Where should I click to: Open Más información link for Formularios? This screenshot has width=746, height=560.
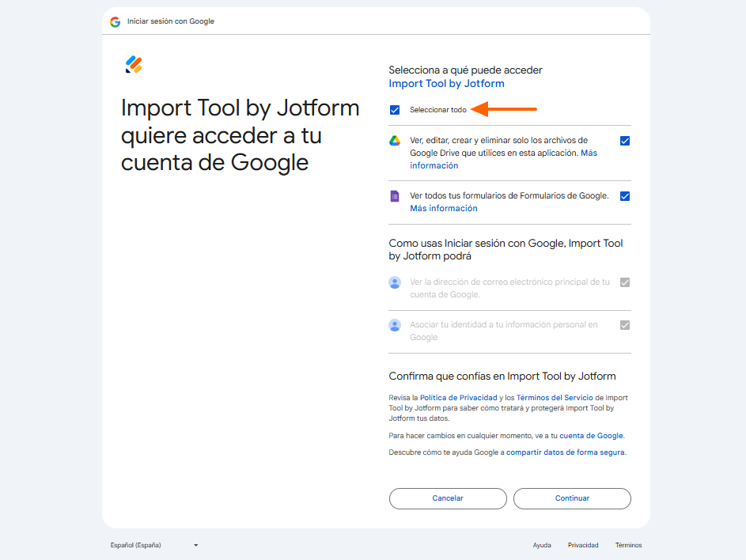(x=443, y=209)
